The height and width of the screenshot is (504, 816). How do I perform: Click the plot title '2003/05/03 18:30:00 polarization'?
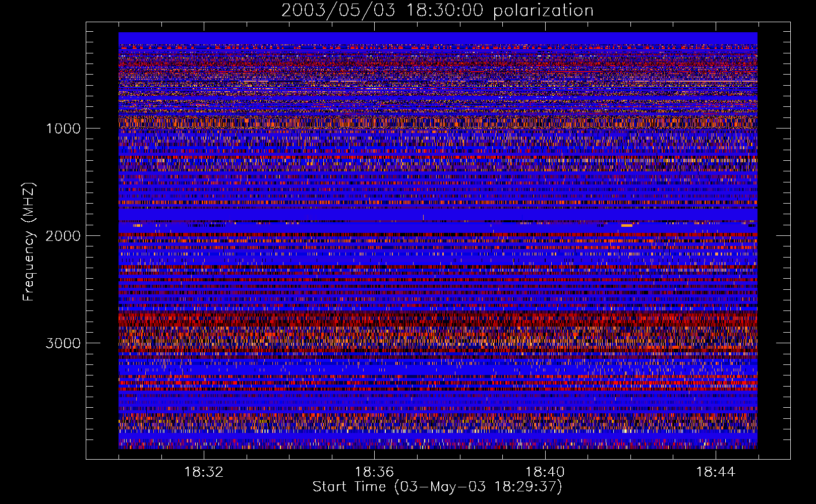[x=437, y=10]
